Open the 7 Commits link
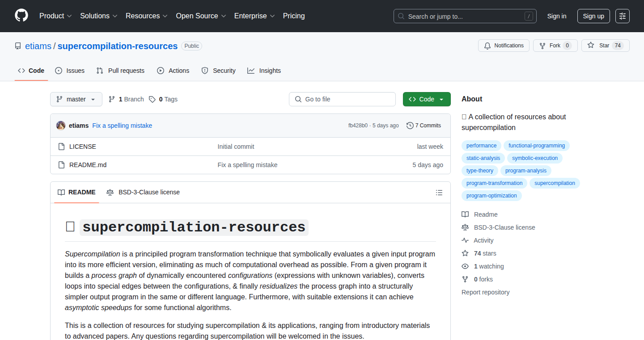Viewport: 644px width, 340px height. pyautogui.click(x=424, y=126)
